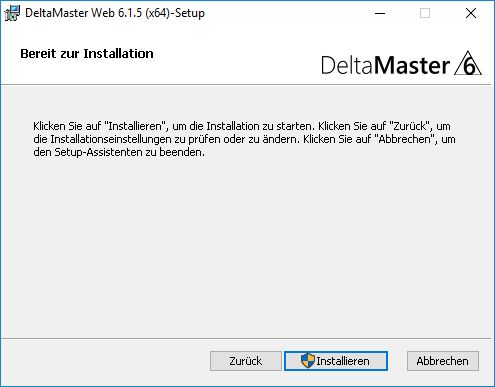The width and height of the screenshot is (495, 387).
Task: Go back with the Zurück button
Action: coord(246,361)
